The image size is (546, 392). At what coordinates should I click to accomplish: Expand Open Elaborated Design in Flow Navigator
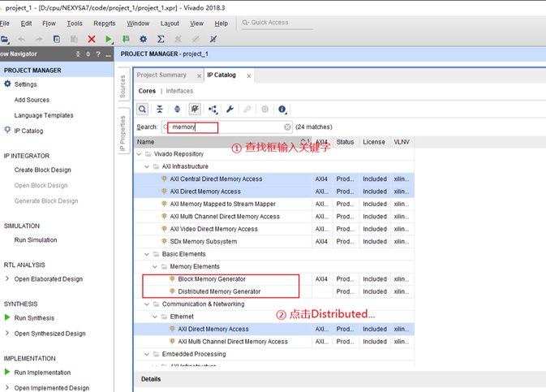(7, 279)
